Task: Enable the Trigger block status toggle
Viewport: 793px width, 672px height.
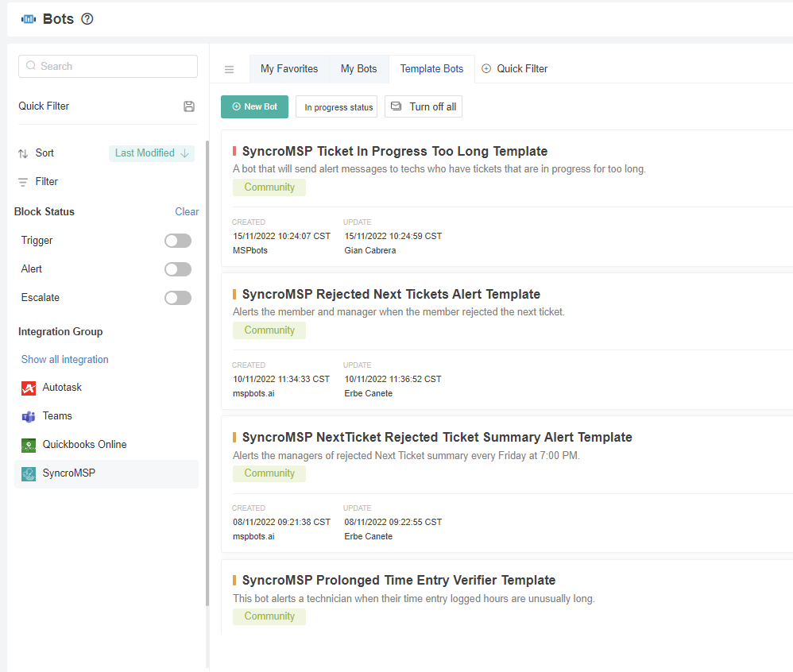Action: [x=177, y=240]
